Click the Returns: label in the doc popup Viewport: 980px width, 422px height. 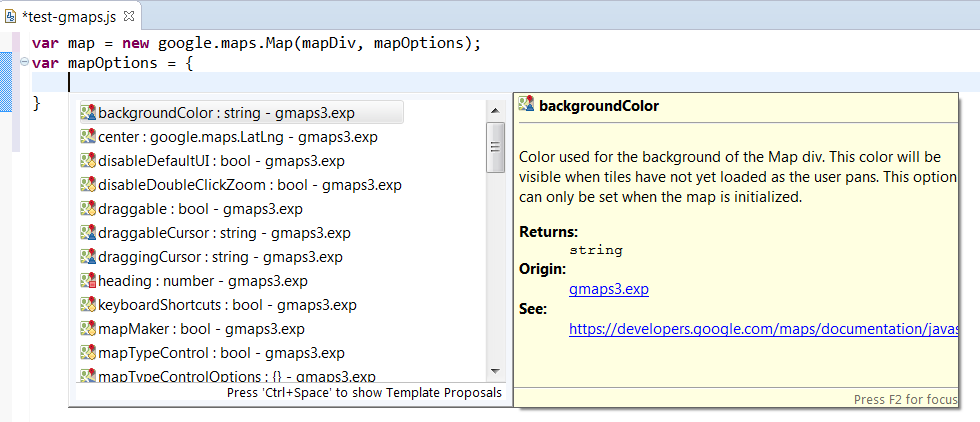pyautogui.click(x=549, y=232)
